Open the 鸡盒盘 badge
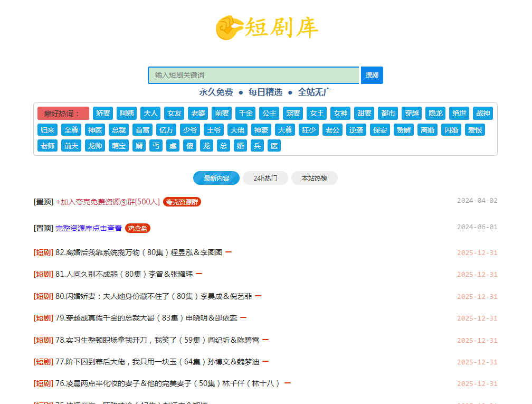Image resolution: width=532 pixels, height=404 pixels. tap(138, 228)
